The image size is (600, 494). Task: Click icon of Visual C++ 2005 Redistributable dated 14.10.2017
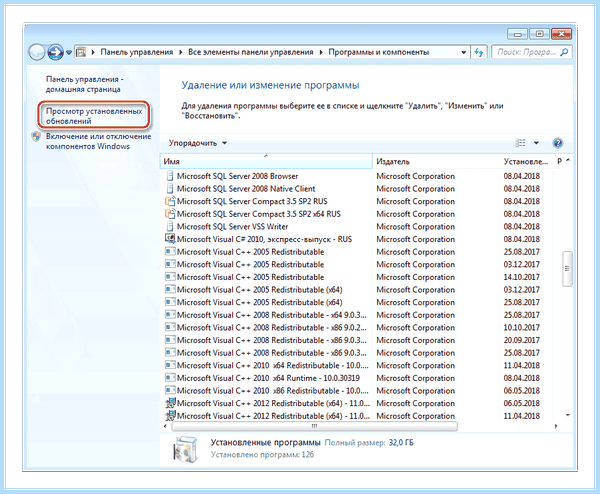(170, 277)
